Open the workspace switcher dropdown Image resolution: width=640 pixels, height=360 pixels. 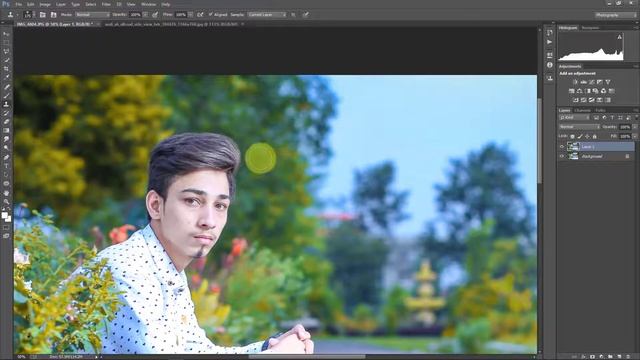pyautogui.click(x=615, y=15)
